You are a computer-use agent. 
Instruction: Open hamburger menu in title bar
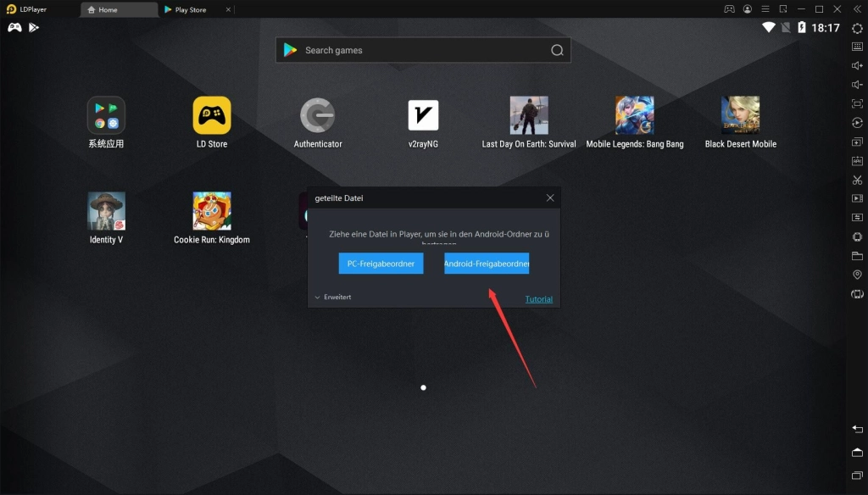[x=765, y=9]
